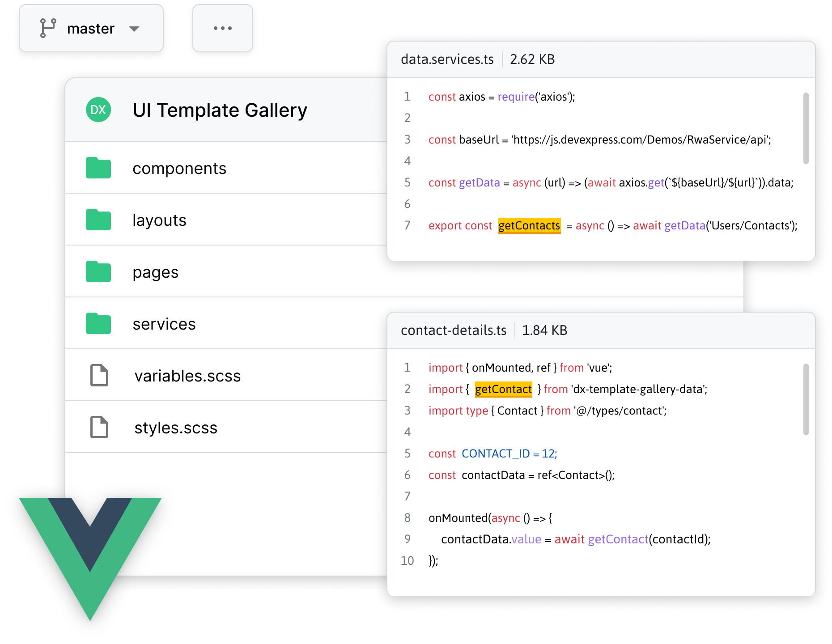The image size is (832, 644).
Task: Click highlighted getContact import in contact-details.ts
Action: point(504,390)
